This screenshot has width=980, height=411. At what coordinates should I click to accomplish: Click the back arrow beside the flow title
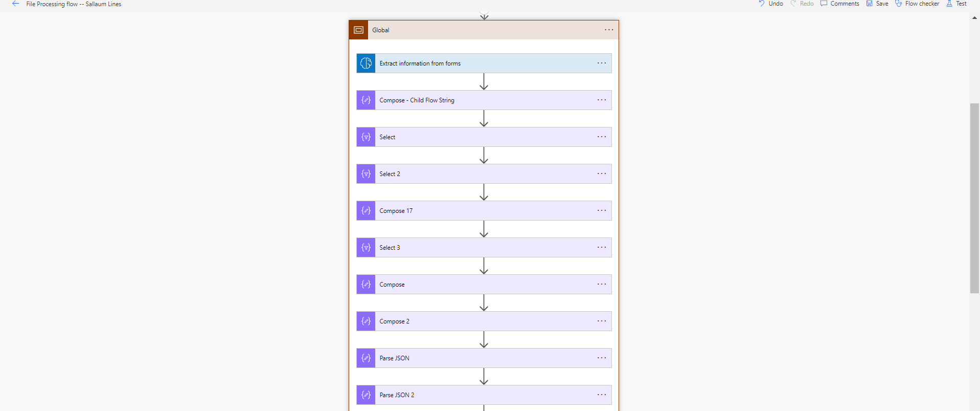15,4
